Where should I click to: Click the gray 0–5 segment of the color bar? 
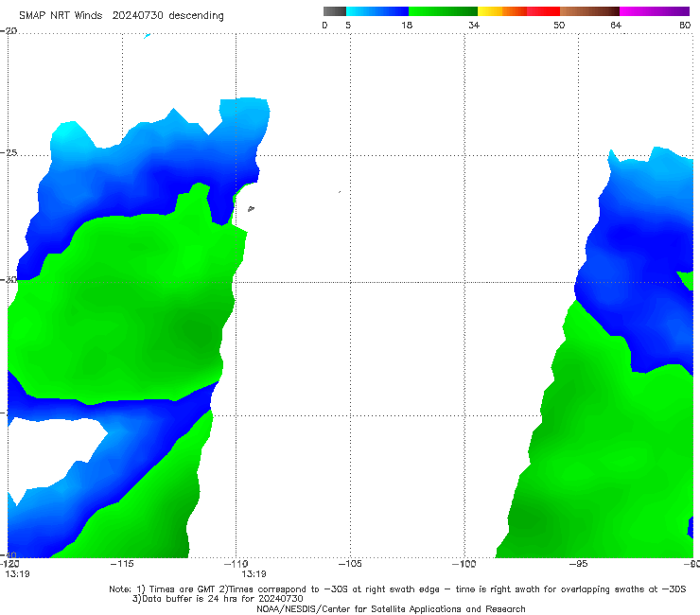334,11
